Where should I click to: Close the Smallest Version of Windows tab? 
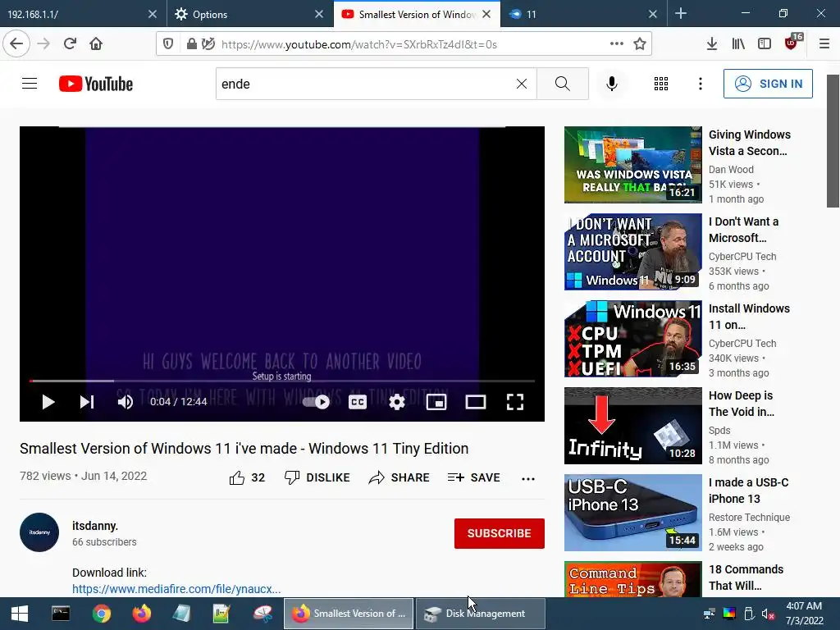[486, 14]
